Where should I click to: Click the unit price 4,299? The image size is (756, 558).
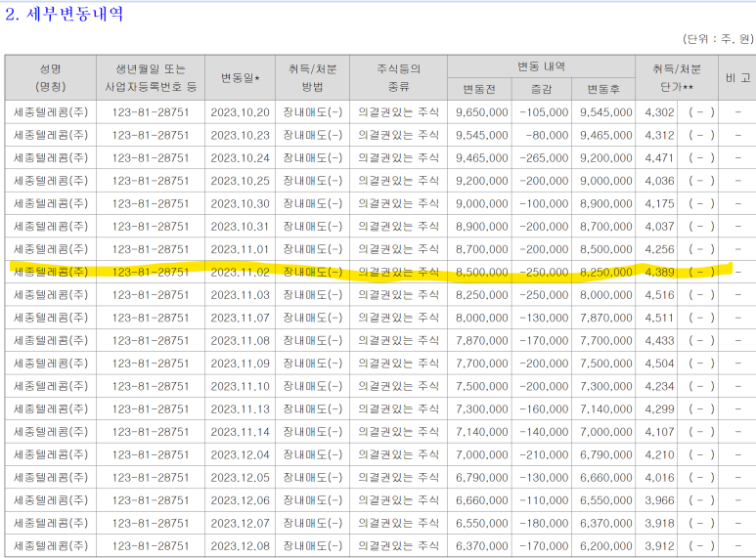tap(659, 409)
